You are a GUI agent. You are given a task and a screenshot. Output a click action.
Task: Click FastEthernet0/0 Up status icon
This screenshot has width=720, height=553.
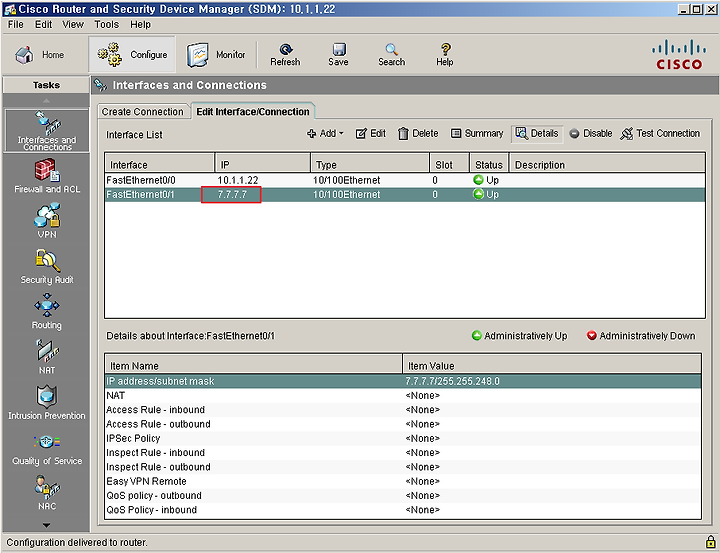(478, 180)
